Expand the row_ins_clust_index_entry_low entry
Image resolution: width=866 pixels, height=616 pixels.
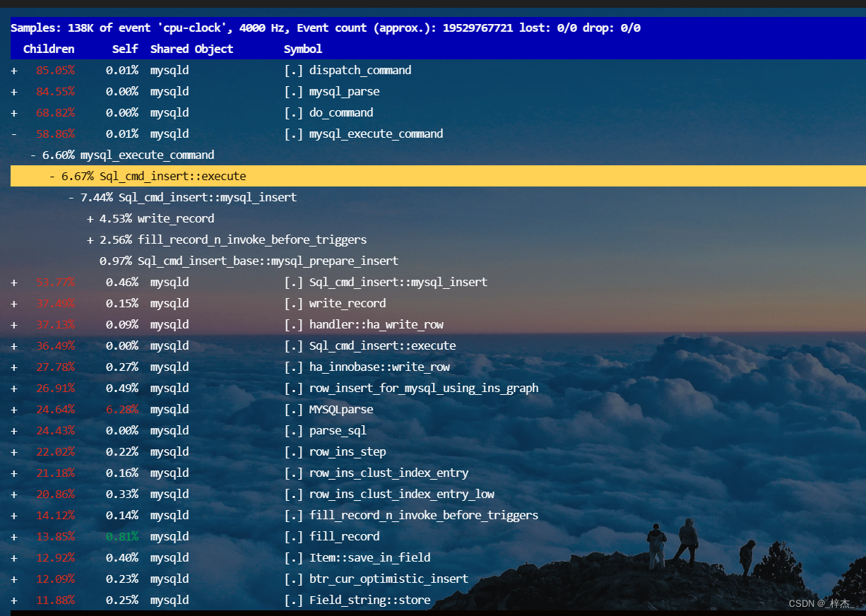click(13, 494)
